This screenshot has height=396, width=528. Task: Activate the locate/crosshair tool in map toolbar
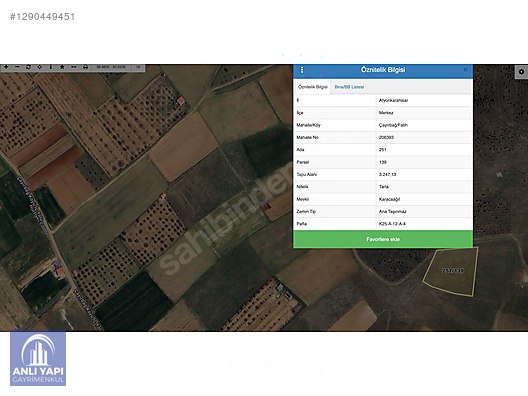coord(39,67)
